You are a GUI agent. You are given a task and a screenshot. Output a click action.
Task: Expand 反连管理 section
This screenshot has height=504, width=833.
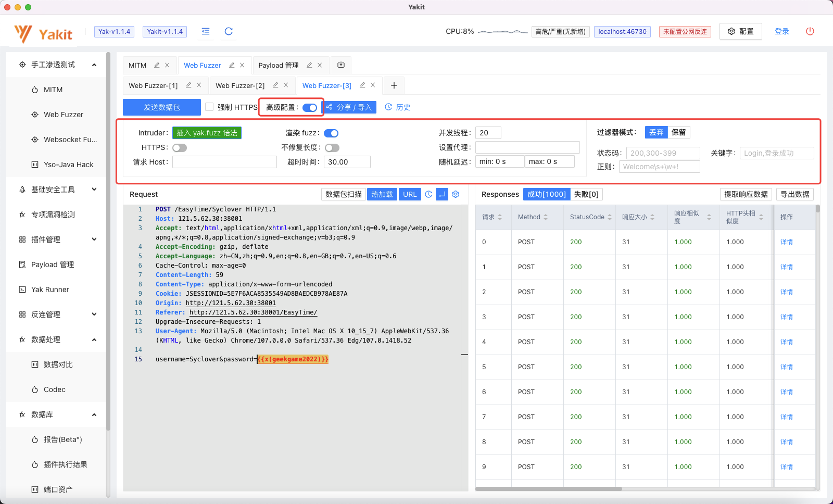pos(94,314)
